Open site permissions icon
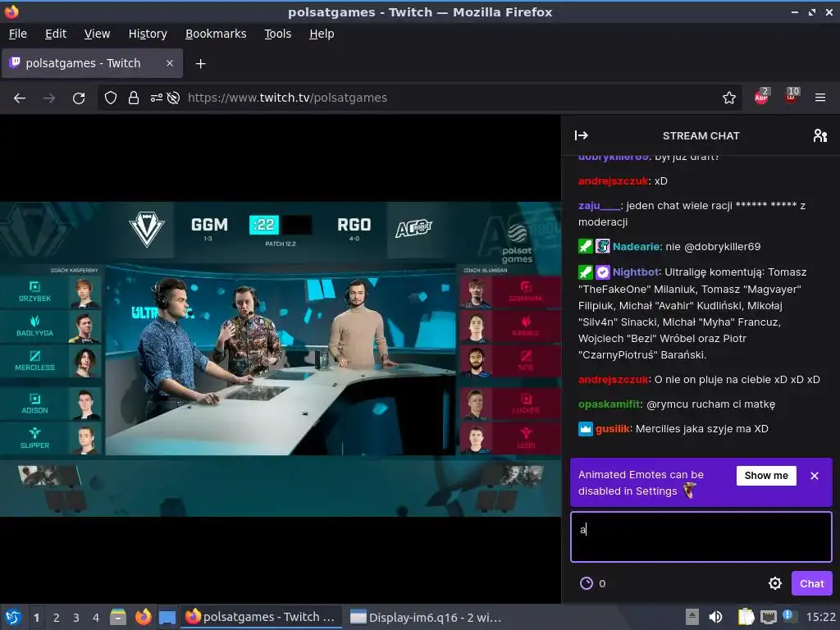The height and width of the screenshot is (630, 840). coord(157,98)
